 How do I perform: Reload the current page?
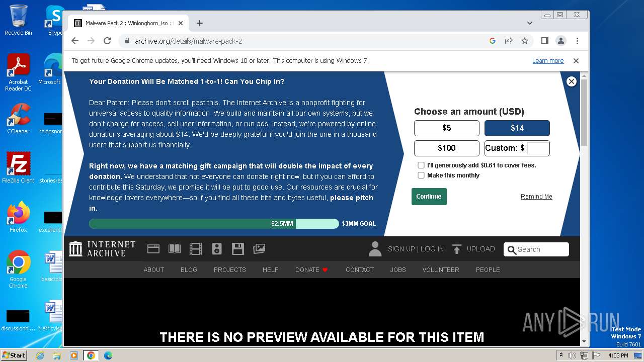(x=107, y=41)
